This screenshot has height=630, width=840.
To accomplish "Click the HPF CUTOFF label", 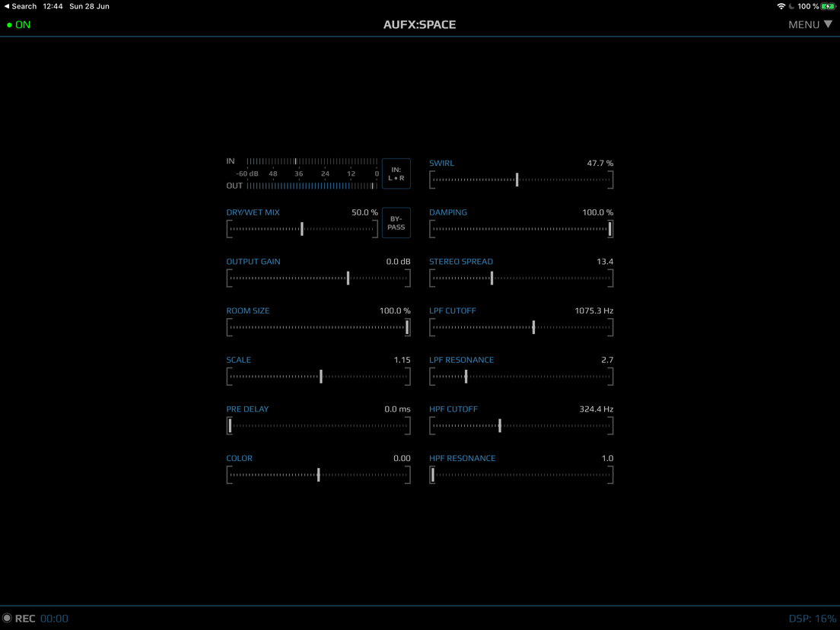I will coord(453,409).
